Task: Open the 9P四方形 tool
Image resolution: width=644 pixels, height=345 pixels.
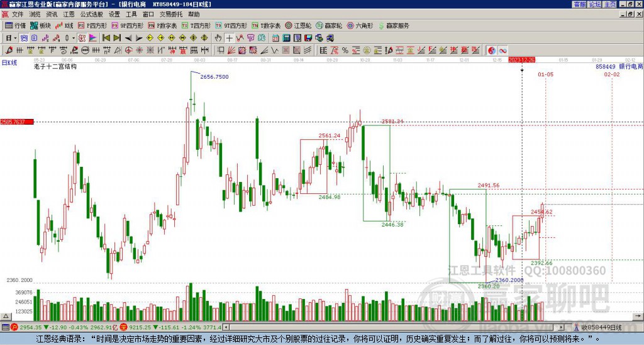Action: click(128, 25)
